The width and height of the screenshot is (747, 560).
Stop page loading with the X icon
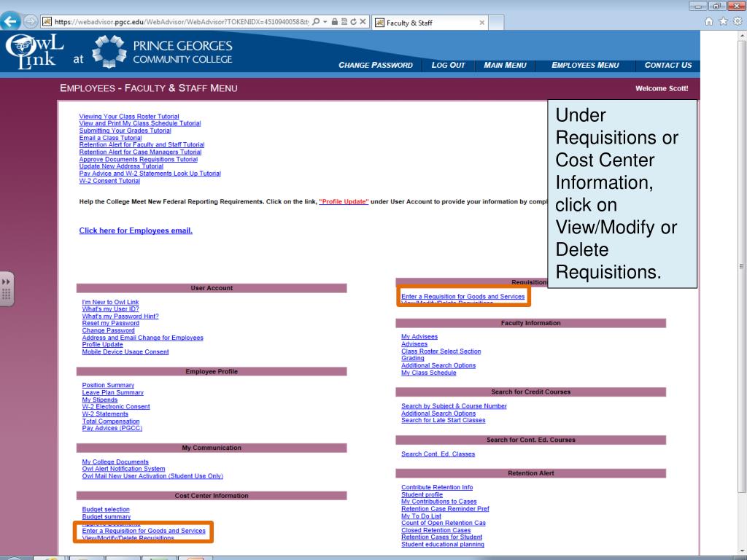pyautogui.click(x=363, y=22)
